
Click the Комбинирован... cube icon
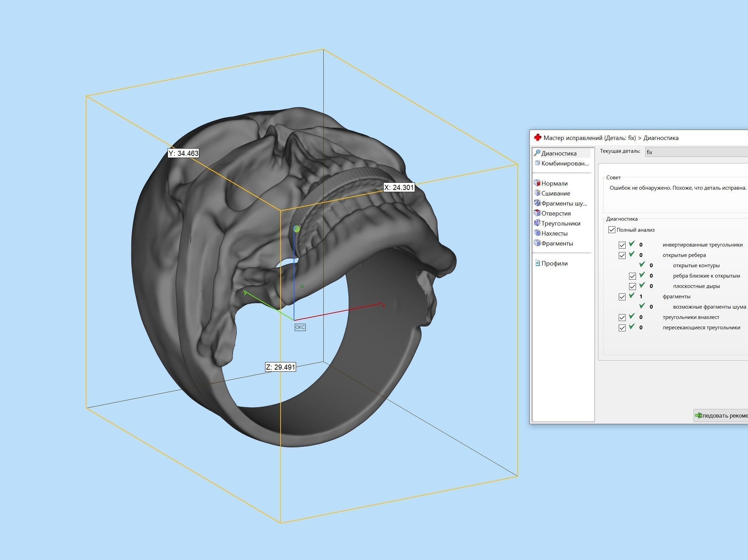click(537, 163)
